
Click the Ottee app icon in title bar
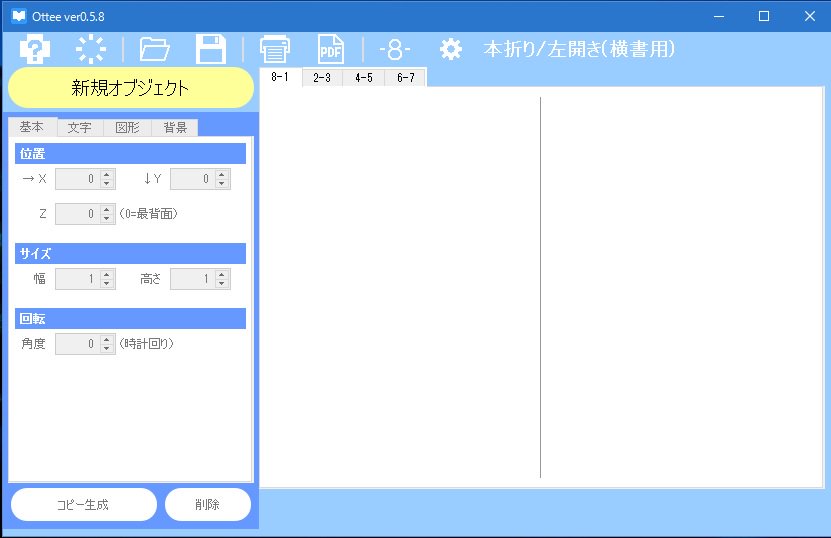pyautogui.click(x=19, y=16)
